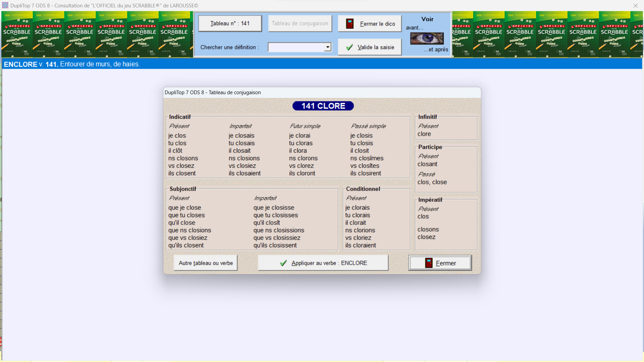The height and width of the screenshot is (362, 644).
Task: Click the red book icon on Fermer le dico
Action: coord(350,24)
